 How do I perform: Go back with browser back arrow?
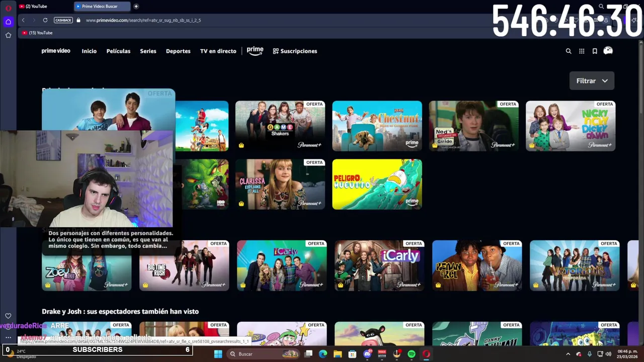(23, 20)
